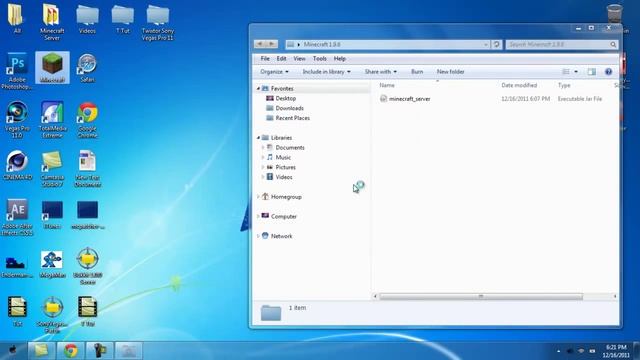The image size is (640, 360).
Task: Open Recent Places under Favorites
Action: coord(288,118)
